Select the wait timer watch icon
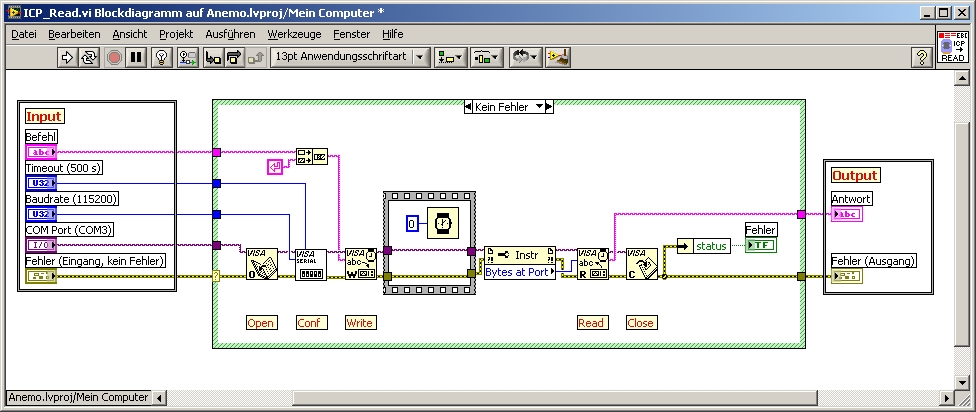 pos(443,223)
